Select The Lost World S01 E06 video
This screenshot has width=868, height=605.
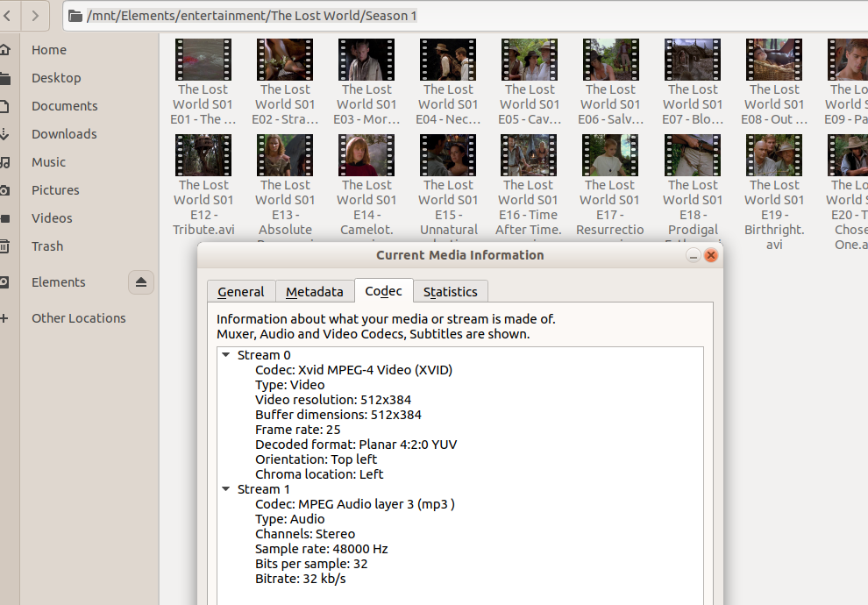(x=610, y=82)
